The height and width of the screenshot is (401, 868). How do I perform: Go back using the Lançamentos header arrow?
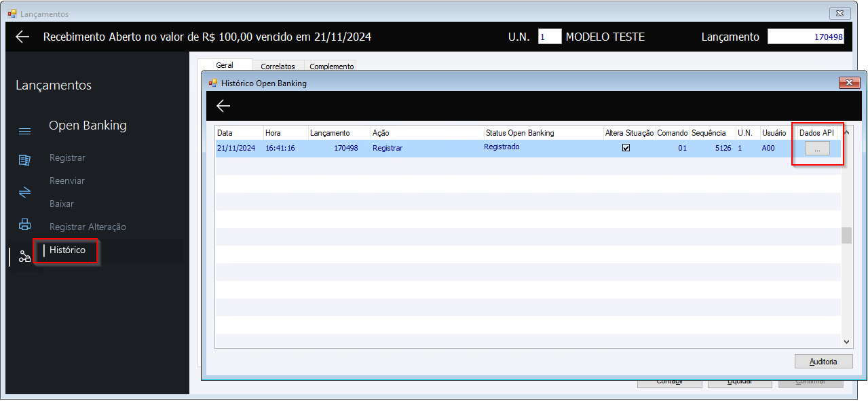pos(22,37)
